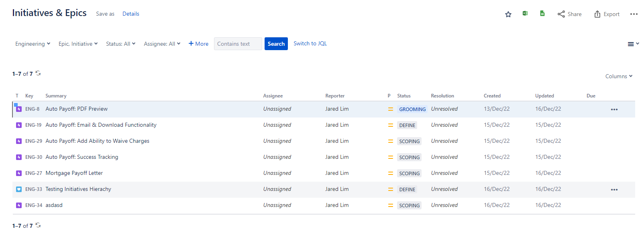Open summary Testing Initiatives Hierachy
Screen dimensions: 644x231
point(78,189)
